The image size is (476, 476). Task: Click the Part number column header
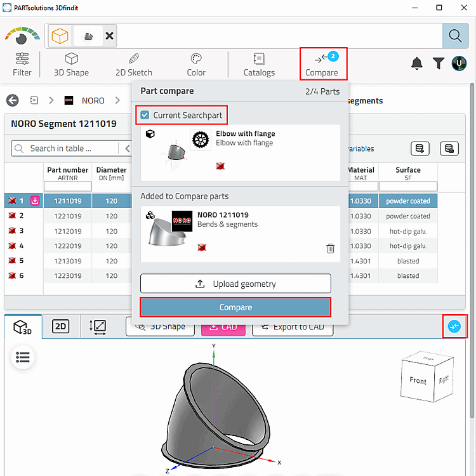(68, 173)
